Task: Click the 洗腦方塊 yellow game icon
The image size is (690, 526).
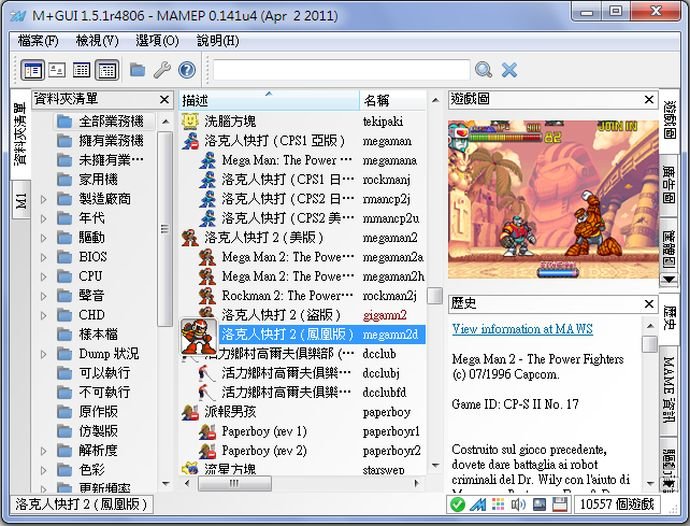Action: (x=190, y=121)
